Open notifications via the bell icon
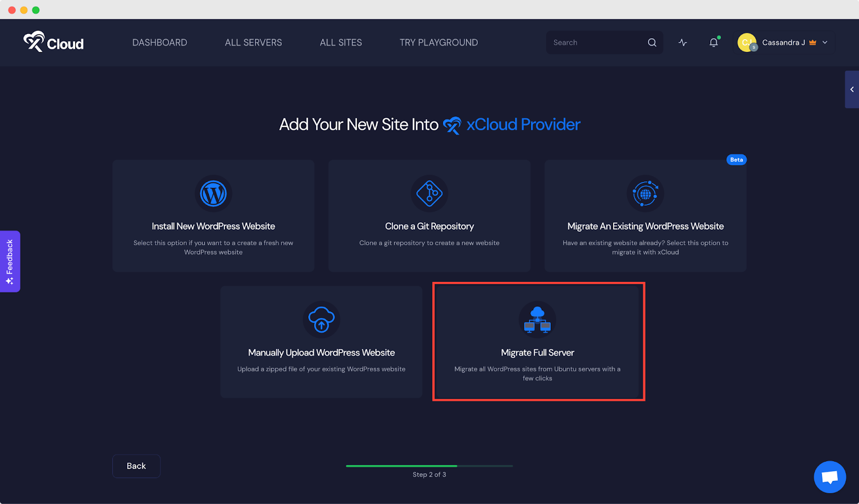Image resolution: width=859 pixels, height=504 pixels. pos(713,42)
